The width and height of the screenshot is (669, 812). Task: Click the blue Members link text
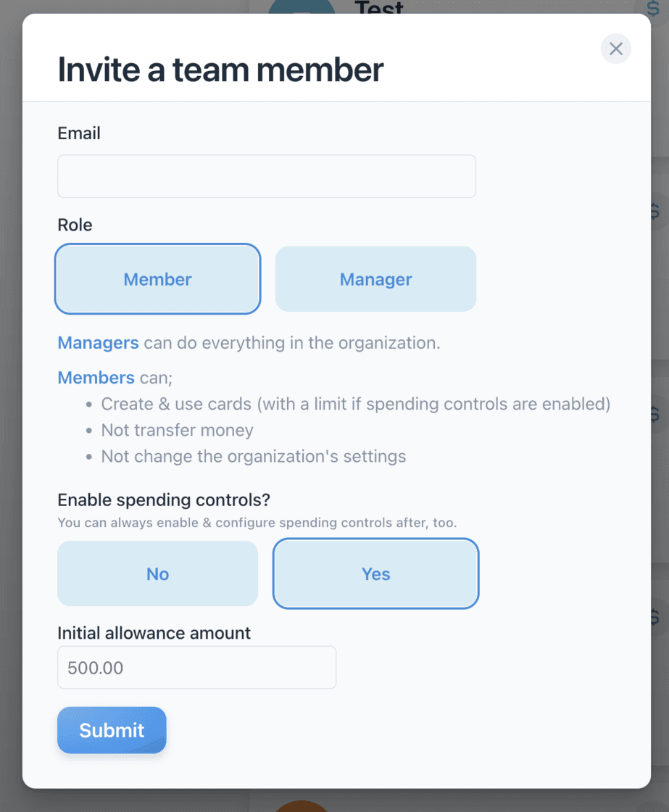(96, 378)
